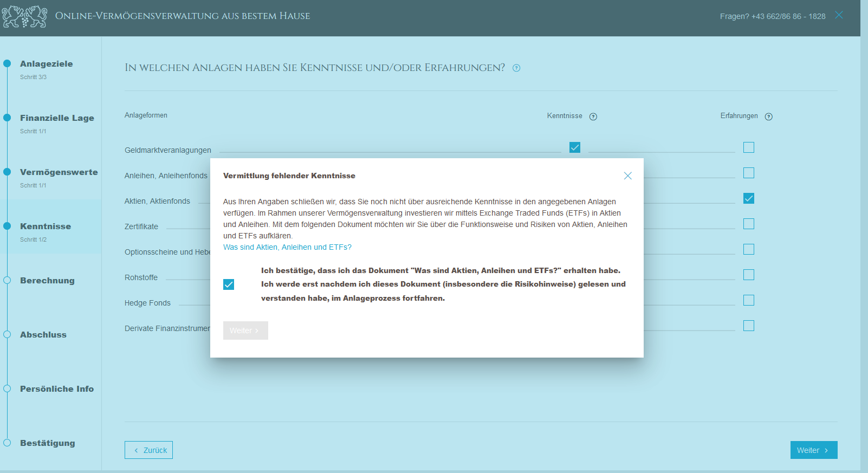Uncheck the document confirmation checkbox
Screen dimensions: 868x473
click(229, 284)
